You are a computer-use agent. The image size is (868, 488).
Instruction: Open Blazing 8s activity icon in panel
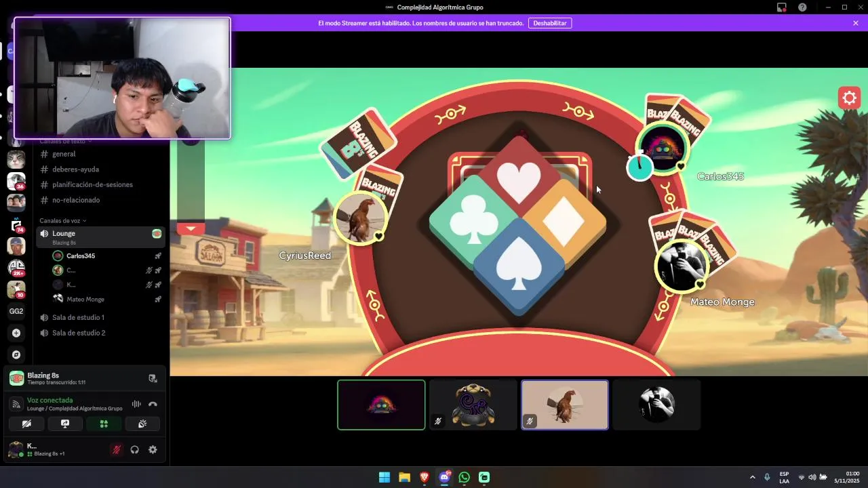[x=16, y=378]
